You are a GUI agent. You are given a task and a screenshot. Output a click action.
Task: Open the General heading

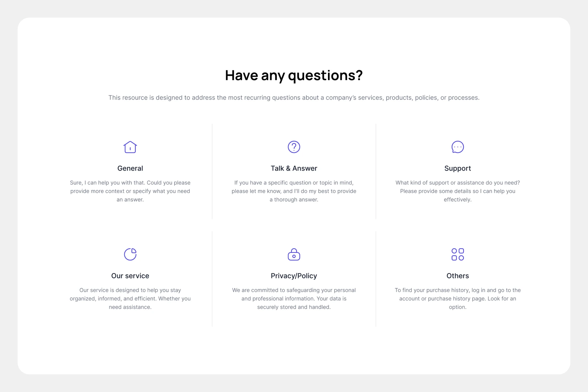pyautogui.click(x=130, y=168)
